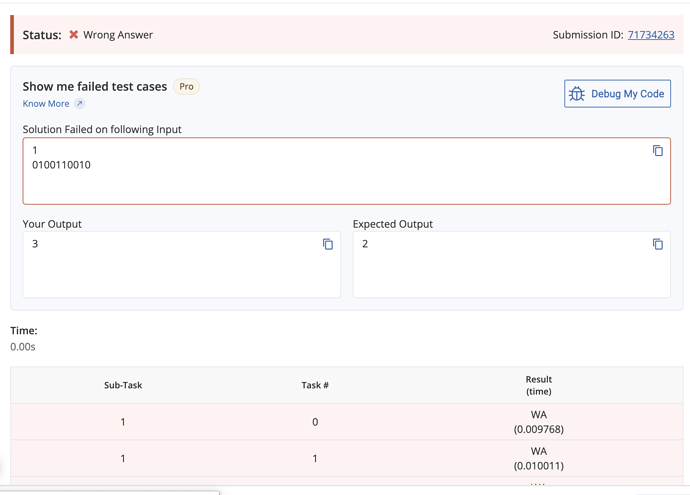
Task: Click the Task # column header
Action: coord(315,385)
